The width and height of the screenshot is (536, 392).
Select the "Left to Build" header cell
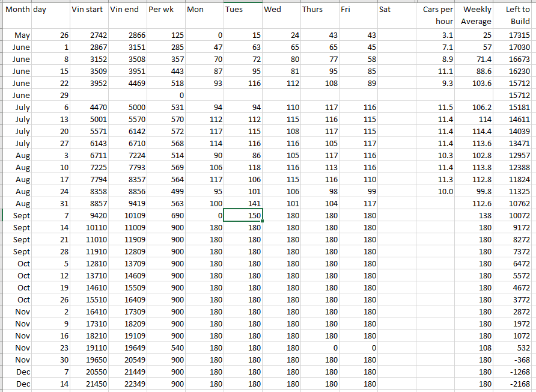pos(514,15)
